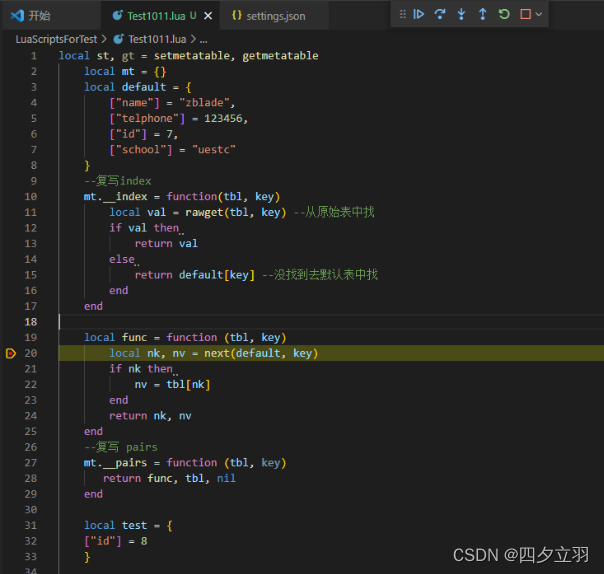This screenshot has height=574, width=604.
Task: Click the string "zblade" on line 4
Action: click(x=205, y=103)
